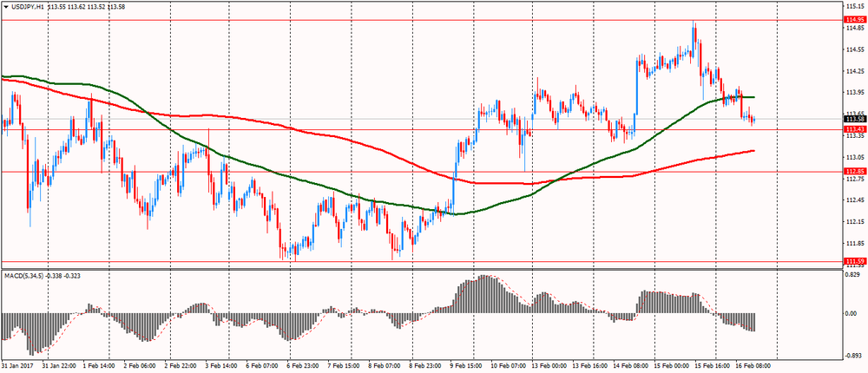Click the current price 113.58 black label

coord(853,119)
